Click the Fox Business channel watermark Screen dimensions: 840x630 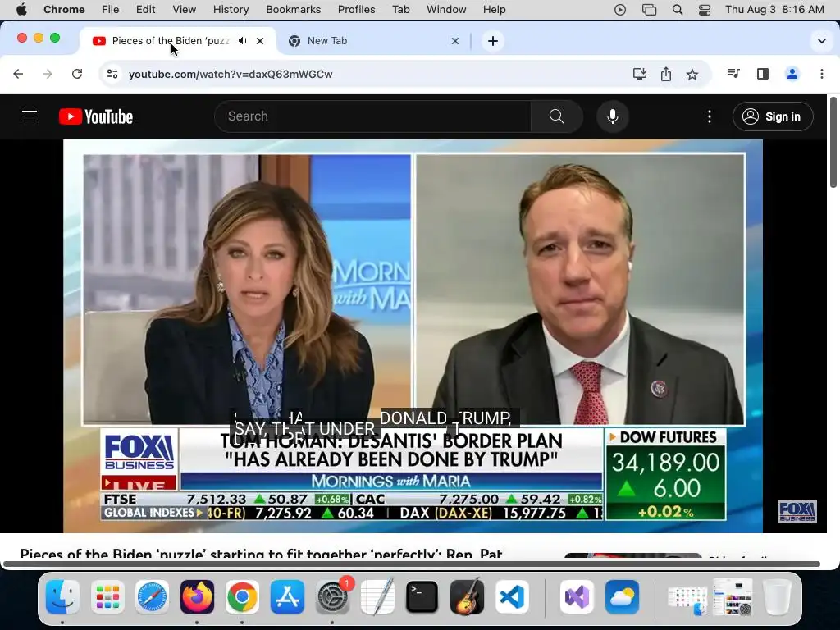(x=797, y=511)
